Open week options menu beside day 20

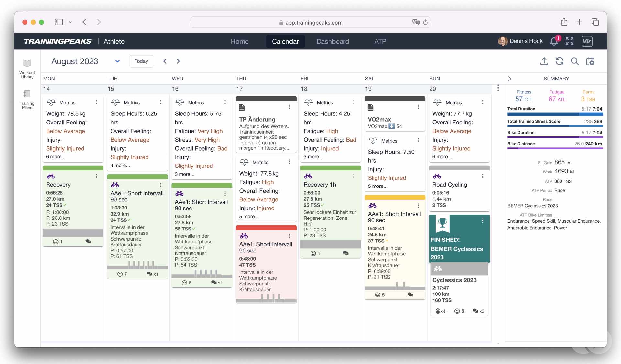pos(498,88)
